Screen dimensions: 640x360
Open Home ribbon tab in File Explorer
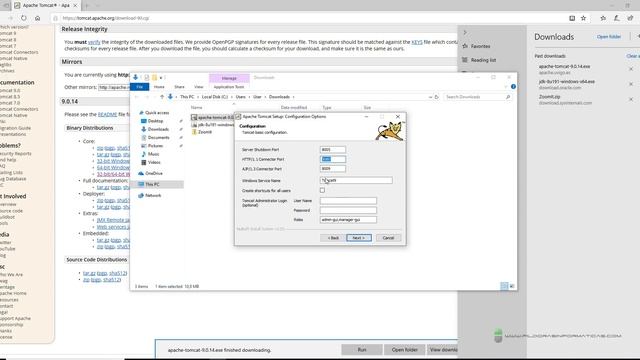pos(159,87)
